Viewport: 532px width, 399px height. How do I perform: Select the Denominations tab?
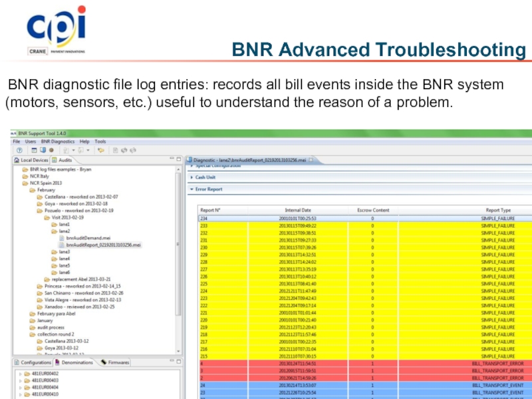(74, 362)
